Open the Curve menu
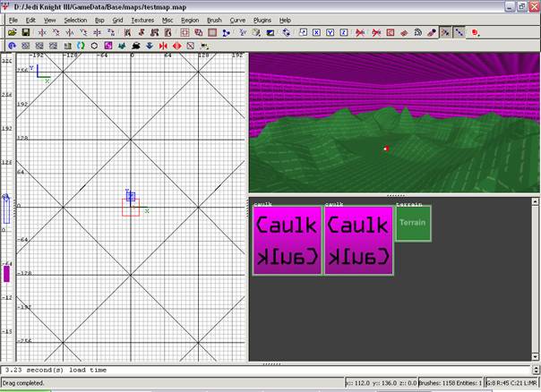The image size is (541, 392). [x=237, y=20]
